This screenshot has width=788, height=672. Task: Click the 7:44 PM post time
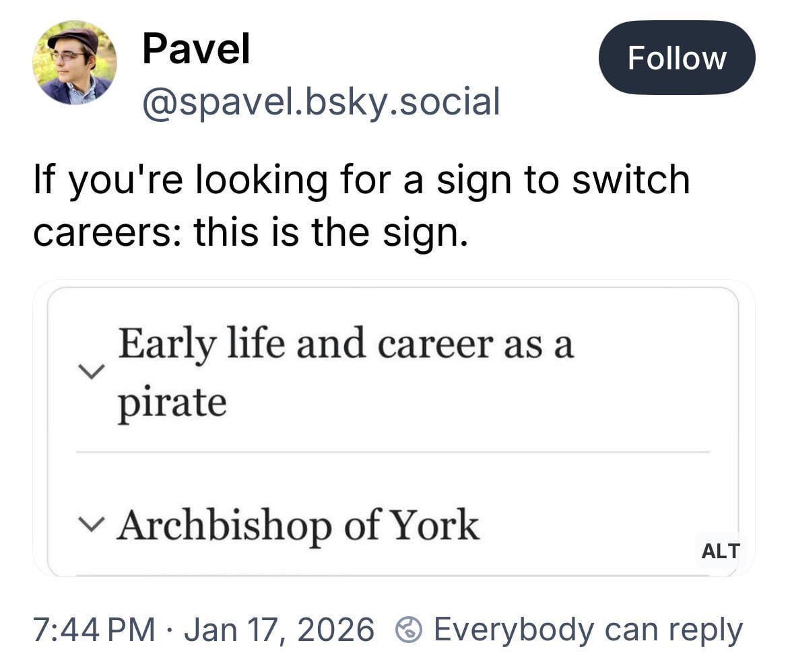click(94, 630)
